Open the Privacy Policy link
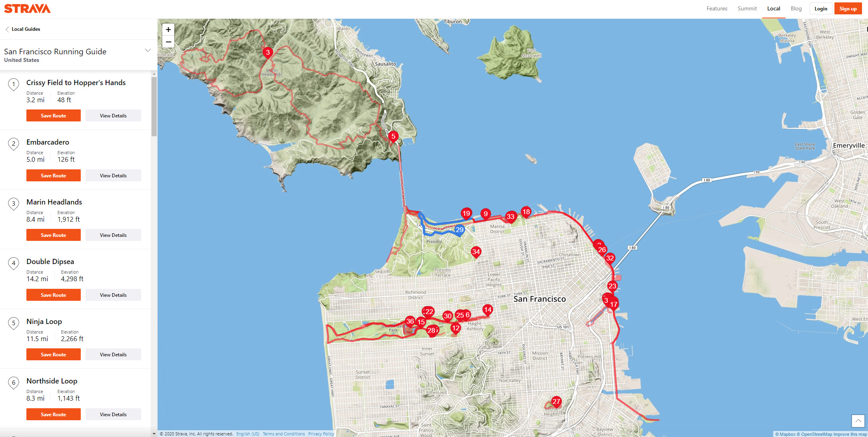This screenshot has width=868, height=437. pyautogui.click(x=321, y=434)
